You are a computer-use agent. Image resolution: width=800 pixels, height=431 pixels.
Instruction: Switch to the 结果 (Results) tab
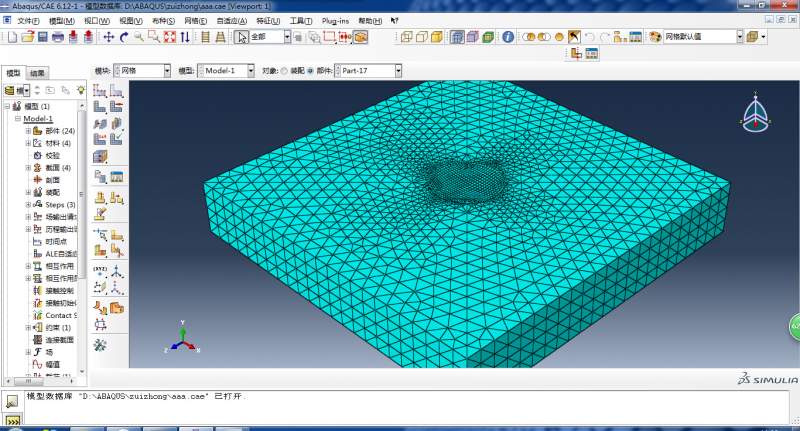pos(37,73)
